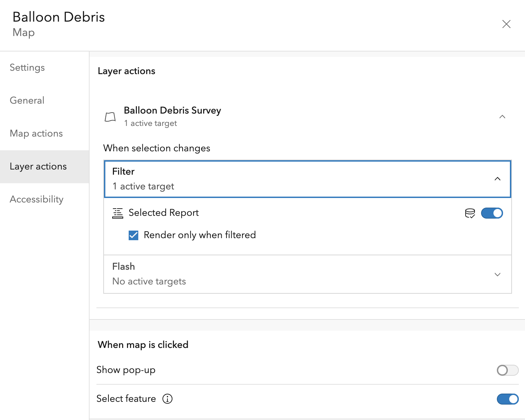Uncheck Render only when filtered

point(133,235)
